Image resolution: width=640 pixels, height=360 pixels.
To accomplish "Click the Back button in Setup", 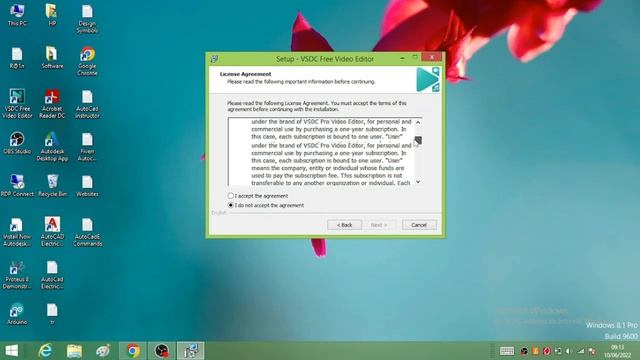I will tap(344, 225).
